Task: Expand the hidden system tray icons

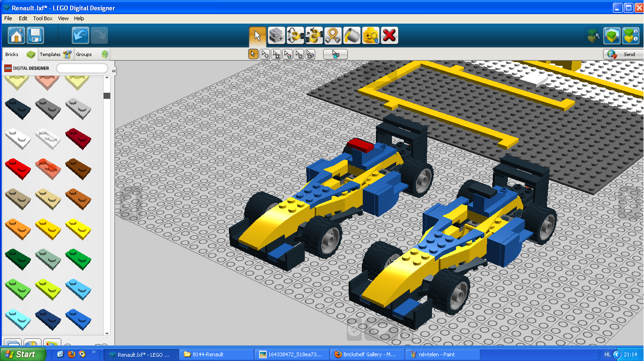Action: pyautogui.click(x=617, y=354)
